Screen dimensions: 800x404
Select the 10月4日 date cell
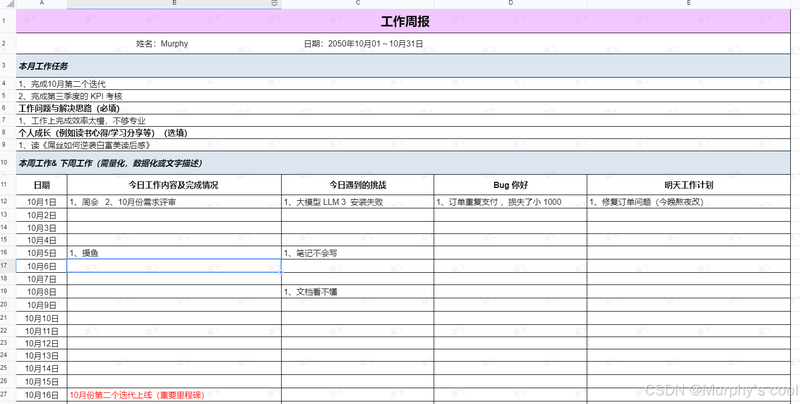click(x=41, y=240)
